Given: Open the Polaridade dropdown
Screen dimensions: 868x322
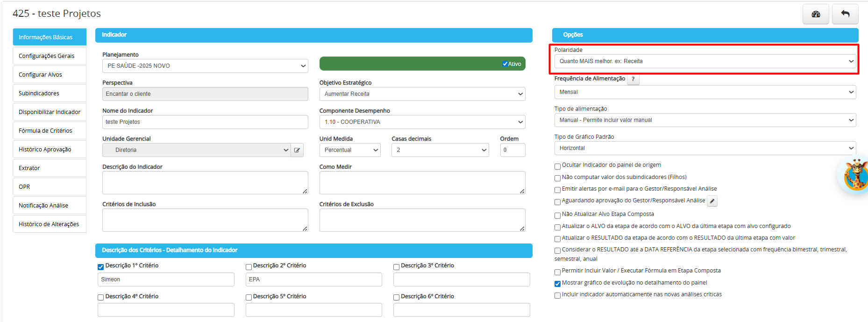Looking at the screenshot, I should [705, 61].
